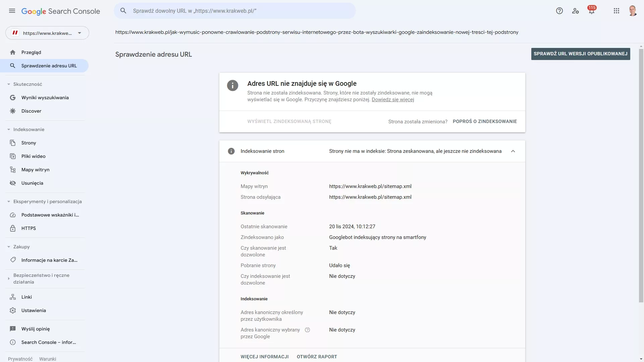The width and height of the screenshot is (644, 362).
Task: Click the Mapy witryn sitemap icon
Action: pyautogui.click(x=13, y=170)
